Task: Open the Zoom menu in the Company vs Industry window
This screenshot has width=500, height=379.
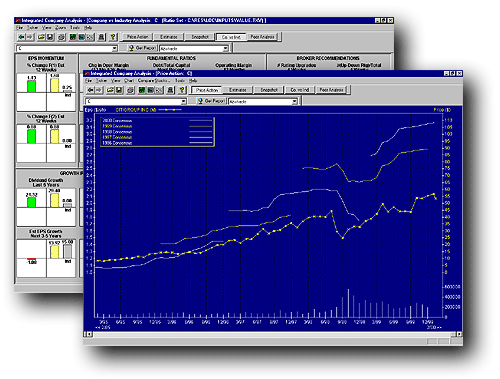Action: tap(60, 28)
